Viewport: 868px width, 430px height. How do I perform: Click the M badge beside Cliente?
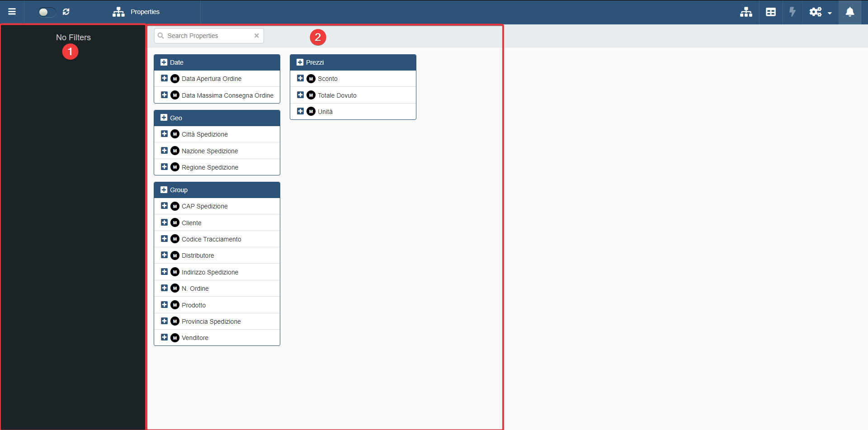click(x=175, y=223)
